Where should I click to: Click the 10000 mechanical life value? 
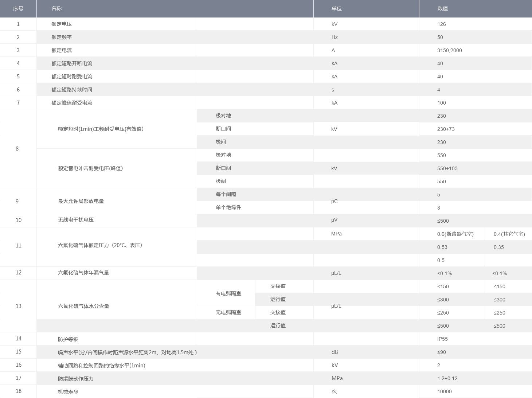coord(444,391)
